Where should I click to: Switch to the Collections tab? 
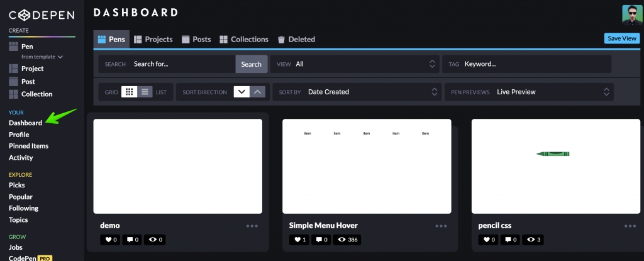point(244,39)
